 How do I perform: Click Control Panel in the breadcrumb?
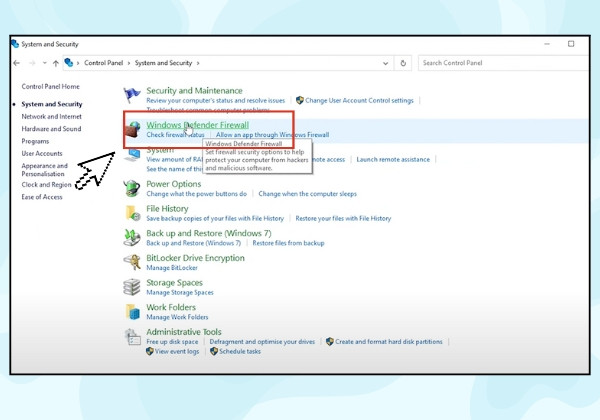tap(104, 63)
